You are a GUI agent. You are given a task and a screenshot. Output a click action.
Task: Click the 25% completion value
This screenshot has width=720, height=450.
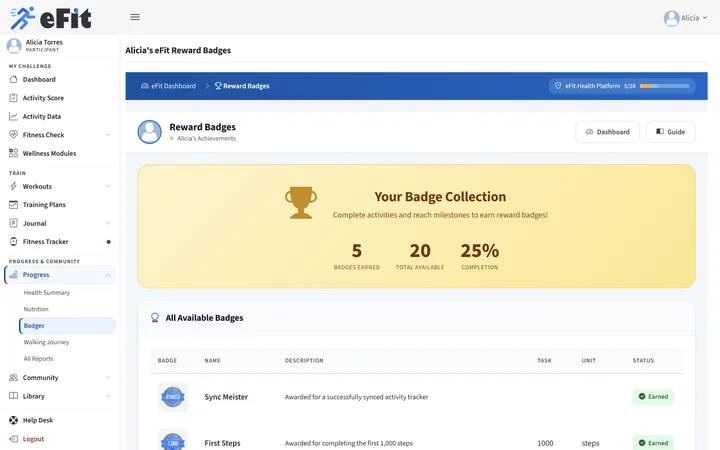click(479, 251)
